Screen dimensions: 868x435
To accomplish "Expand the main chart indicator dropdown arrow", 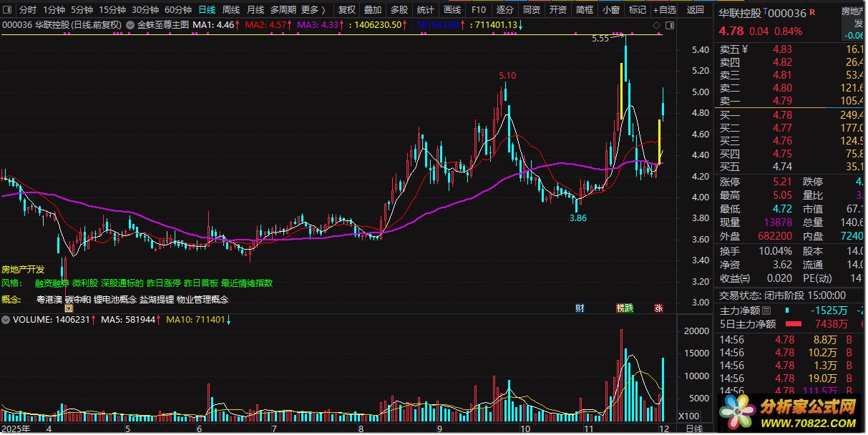I will 130,25.
